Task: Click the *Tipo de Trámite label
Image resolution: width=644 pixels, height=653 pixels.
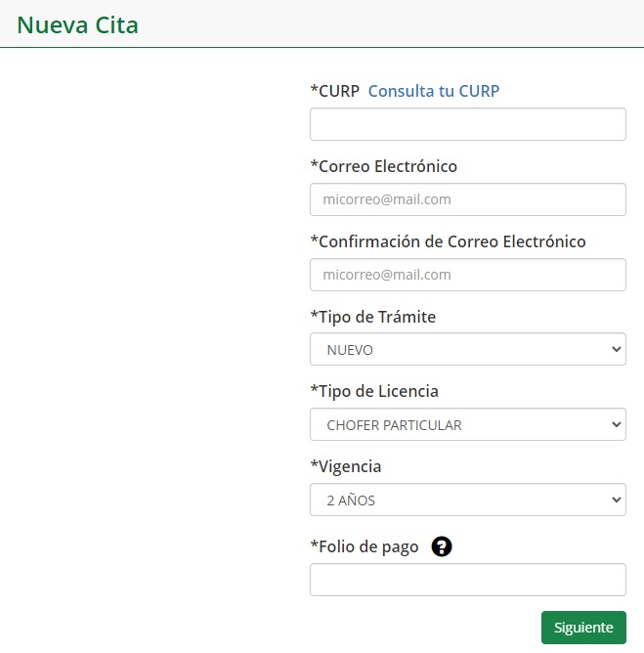Action: coord(373,317)
